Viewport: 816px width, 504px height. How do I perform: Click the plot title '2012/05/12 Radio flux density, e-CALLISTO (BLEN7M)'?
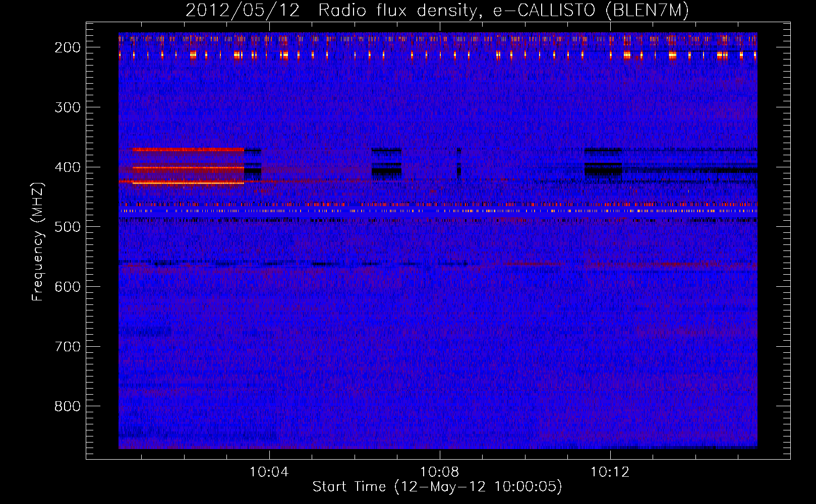tap(437, 11)
